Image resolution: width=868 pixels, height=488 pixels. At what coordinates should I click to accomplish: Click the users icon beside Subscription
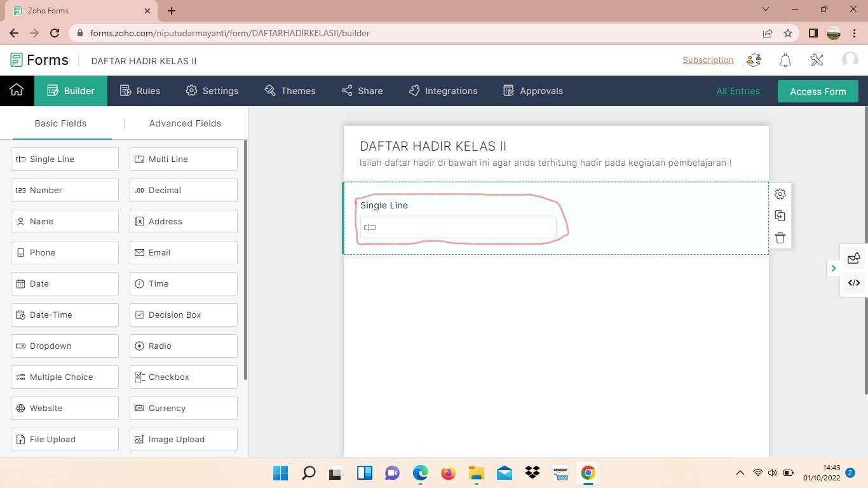[x=754, y=60]
